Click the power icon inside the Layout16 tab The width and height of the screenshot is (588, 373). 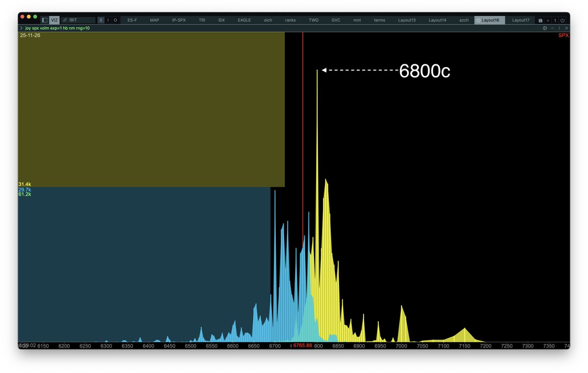coord(477,20)
